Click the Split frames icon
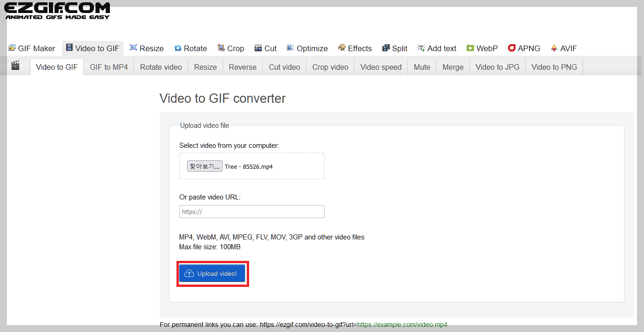 tap(386, 48)
